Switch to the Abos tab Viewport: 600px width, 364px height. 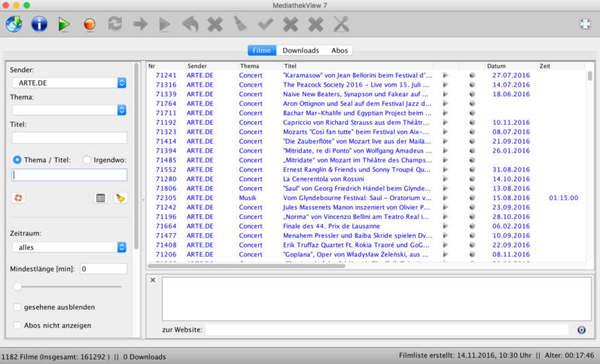[339, 50]
